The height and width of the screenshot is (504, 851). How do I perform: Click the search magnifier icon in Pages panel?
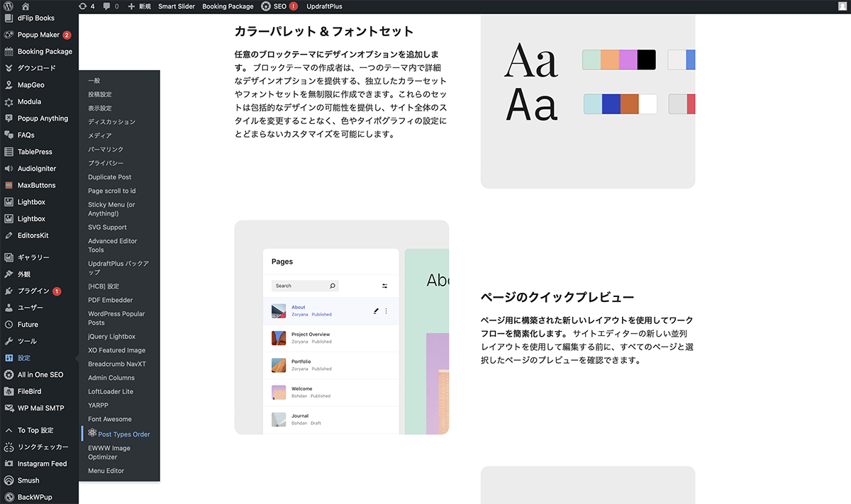tap(332, 286)
